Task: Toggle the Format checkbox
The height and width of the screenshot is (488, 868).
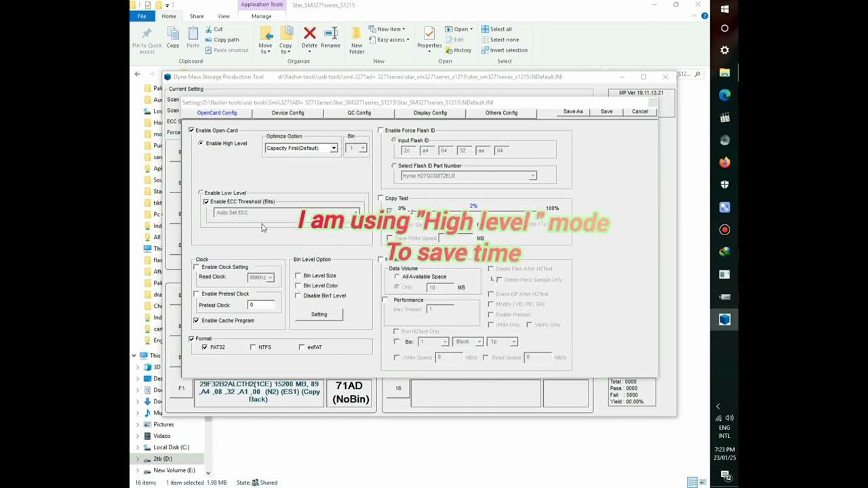Action: 191,339
